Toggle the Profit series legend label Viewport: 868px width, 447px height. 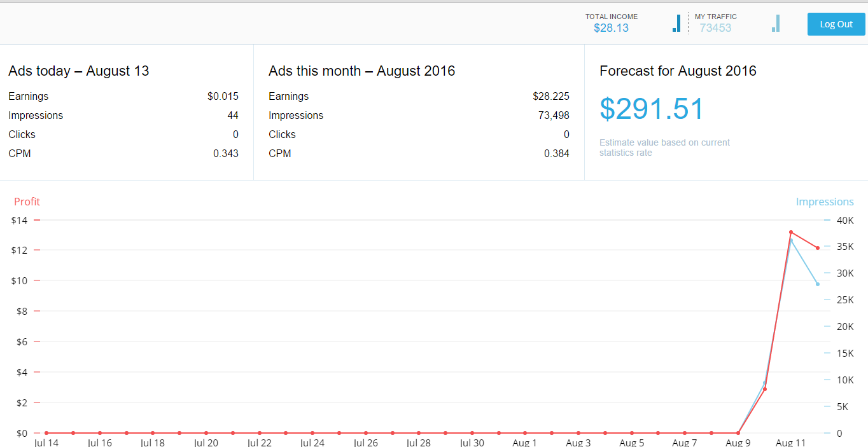tap(27, 202)
